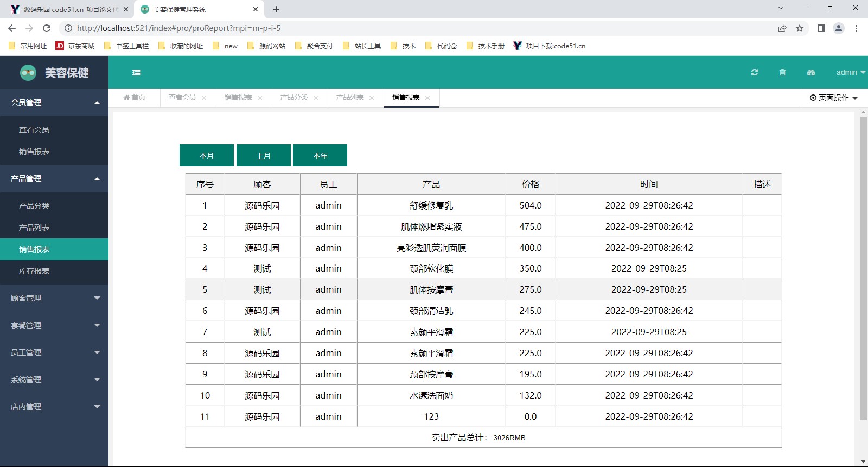Switch to the 产品分类 tab

pos(294,97)
